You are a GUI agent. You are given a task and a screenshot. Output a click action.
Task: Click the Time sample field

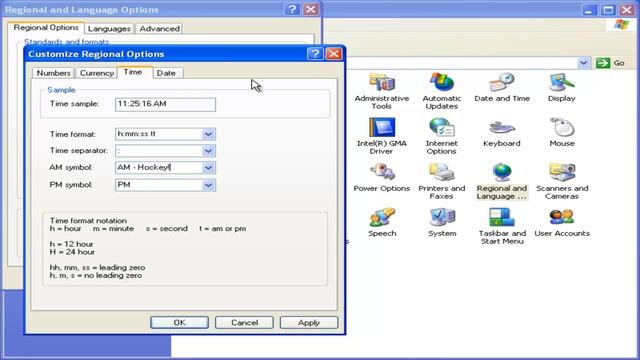click(165, 104)
